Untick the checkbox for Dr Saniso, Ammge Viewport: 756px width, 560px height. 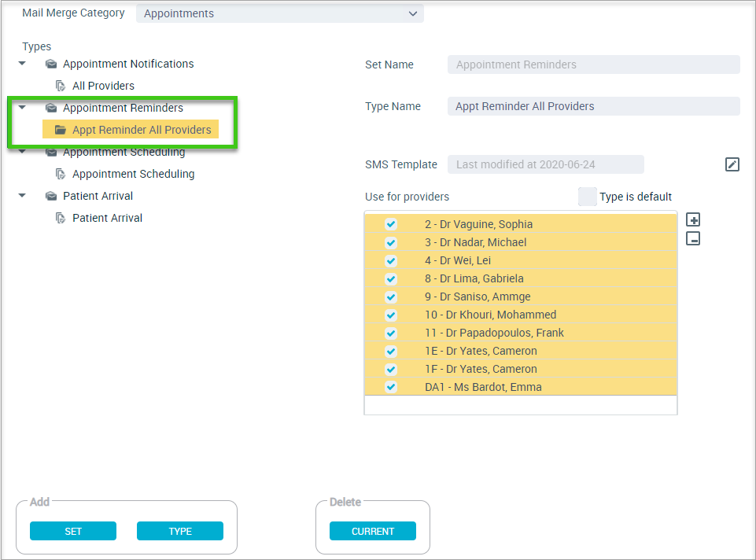[x=391, y=297]
